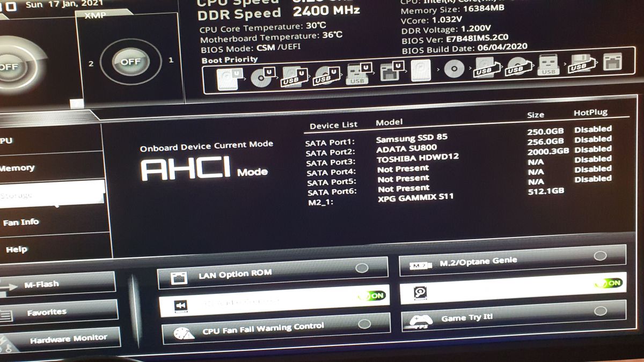This screenshot has width=644, height=362.
Task: Click the CPU fan fail warning gauge icon
Action: pyautogui.click(x=184, y=334)
